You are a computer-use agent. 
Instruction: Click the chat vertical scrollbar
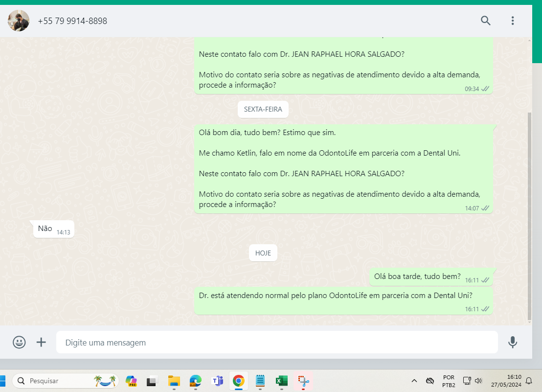tap(530, 216)
